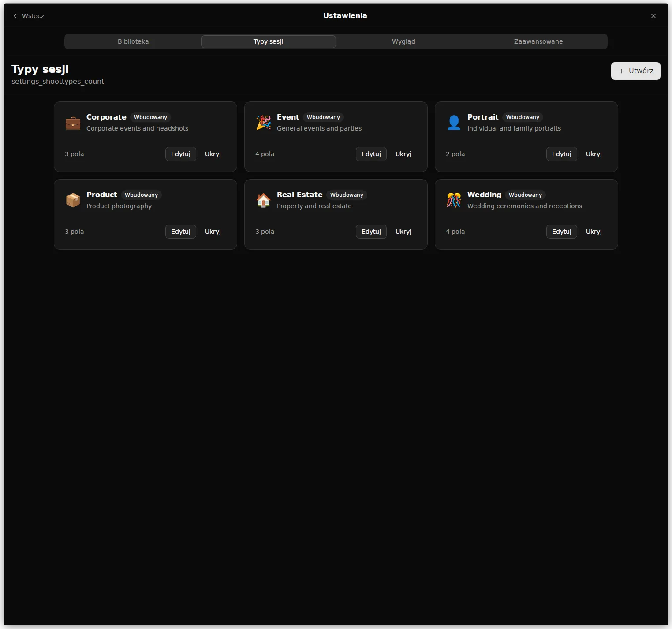Click the Corporate briefcase icon

click(73, 123)
